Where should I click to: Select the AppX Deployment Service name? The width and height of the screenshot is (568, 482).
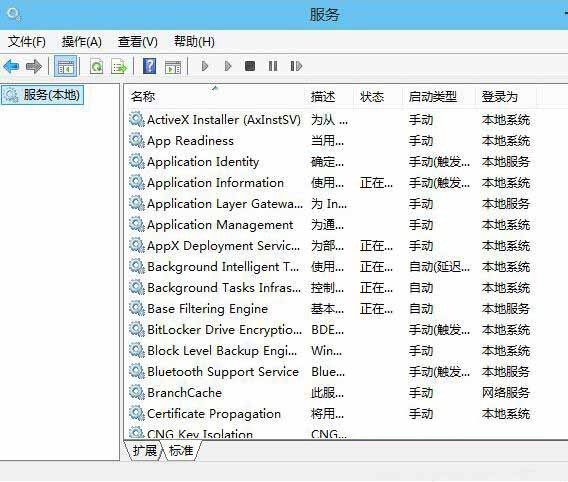coord(224,246)
